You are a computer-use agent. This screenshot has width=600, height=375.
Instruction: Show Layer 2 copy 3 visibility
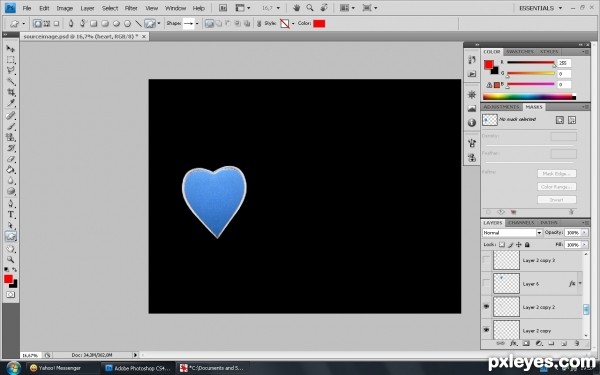pos(486,260)
